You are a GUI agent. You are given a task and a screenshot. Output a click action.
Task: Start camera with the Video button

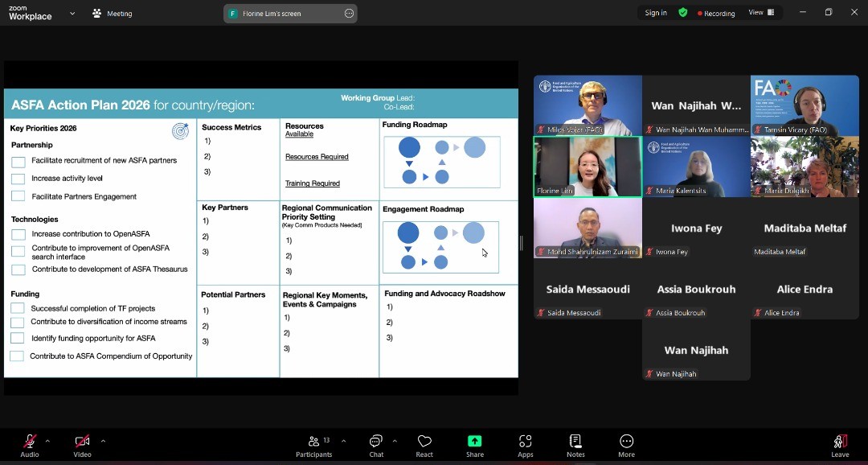(82, 445)
